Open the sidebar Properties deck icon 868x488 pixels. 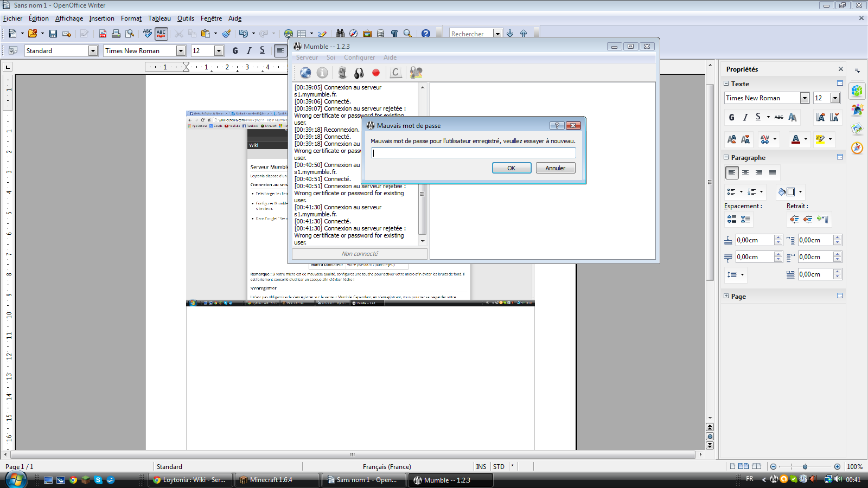pos(857,91)
